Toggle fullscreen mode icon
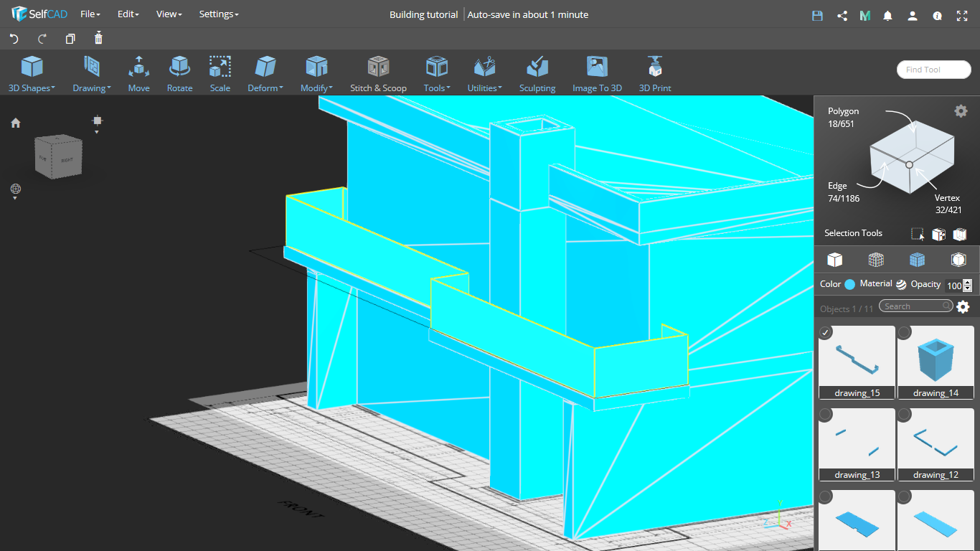This screenshot has width=980, height=551. [x=961, y=15]
